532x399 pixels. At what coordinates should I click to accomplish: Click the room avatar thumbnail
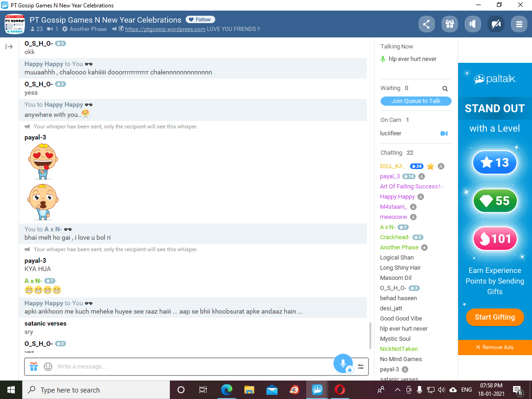tap(15, 24)
